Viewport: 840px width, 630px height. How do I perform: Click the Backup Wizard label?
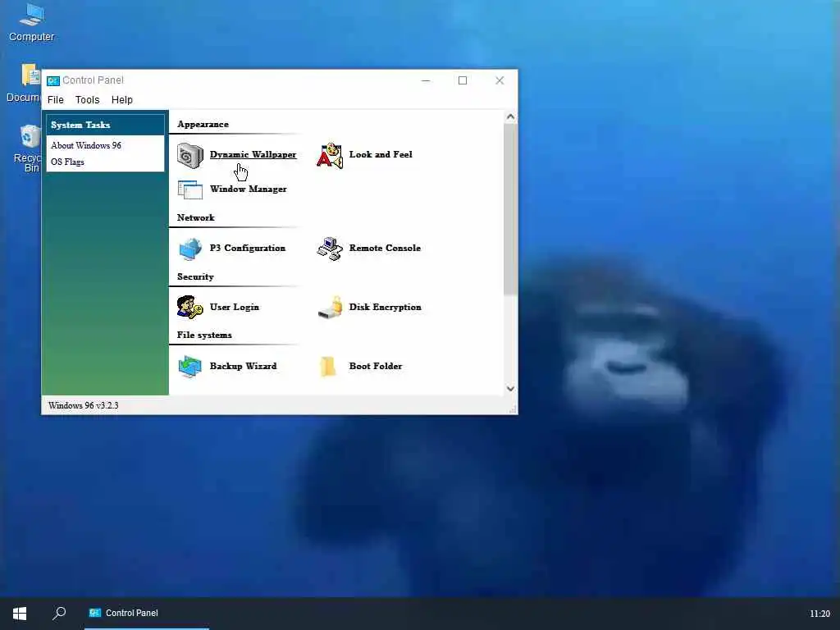[x=243, y=366]
